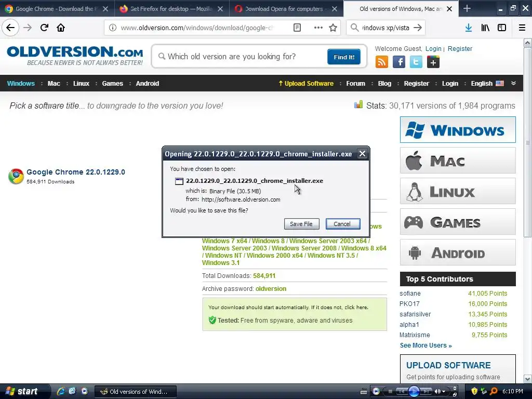Image resolution: width=532 pixels, height=399 pixels.
Task: Bookmark this page with the star icon
Action: (x=333, y=28)
